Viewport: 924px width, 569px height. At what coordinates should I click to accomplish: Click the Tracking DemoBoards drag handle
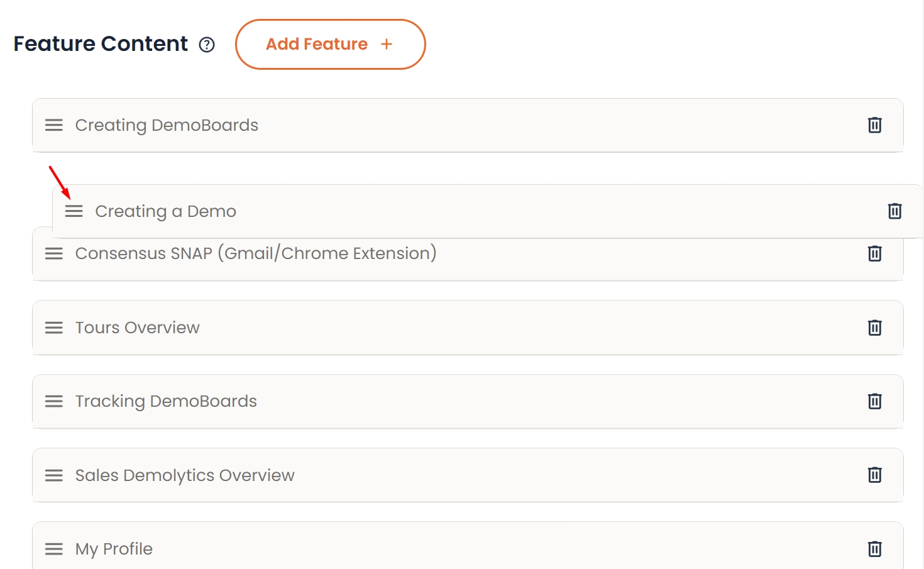click(x=54, y=401)
